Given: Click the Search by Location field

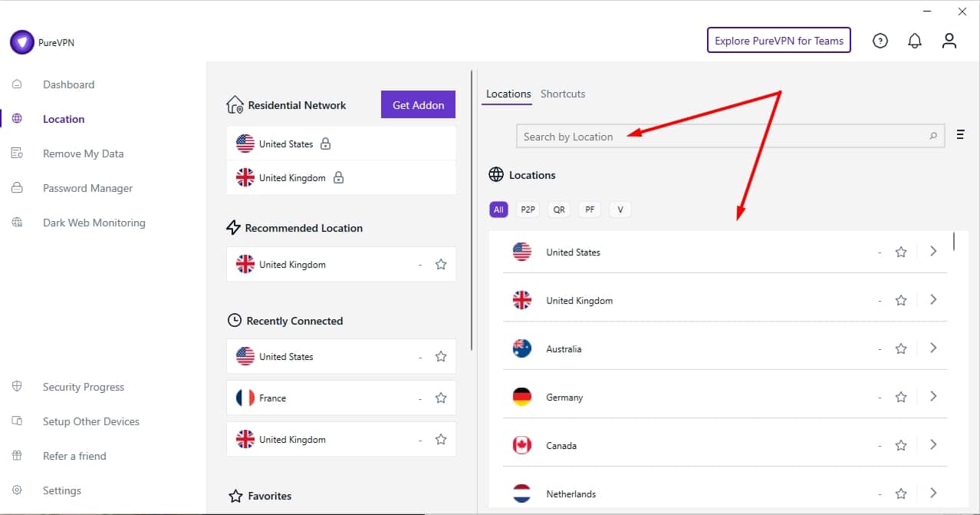Looking at the screenshot, I should (730, 136).
